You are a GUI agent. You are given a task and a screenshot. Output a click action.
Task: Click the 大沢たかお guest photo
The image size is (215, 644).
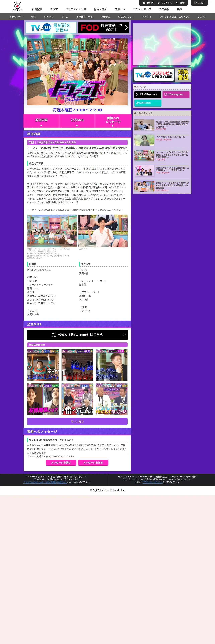(x=103, y=231)
